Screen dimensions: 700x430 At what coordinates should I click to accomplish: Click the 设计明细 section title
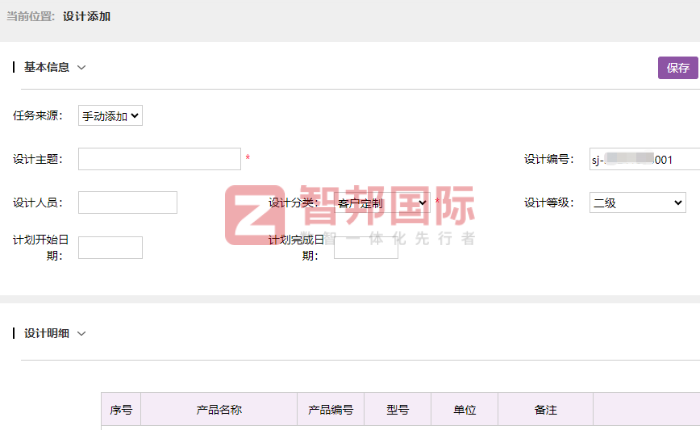(x=47, y=333)
